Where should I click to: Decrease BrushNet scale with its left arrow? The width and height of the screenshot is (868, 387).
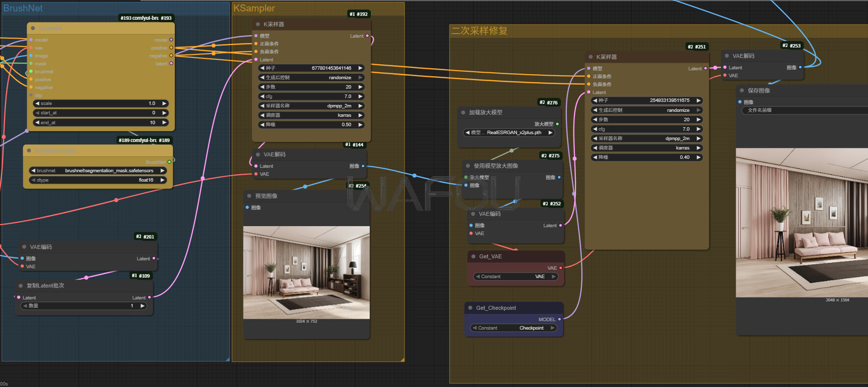[37, 103]
